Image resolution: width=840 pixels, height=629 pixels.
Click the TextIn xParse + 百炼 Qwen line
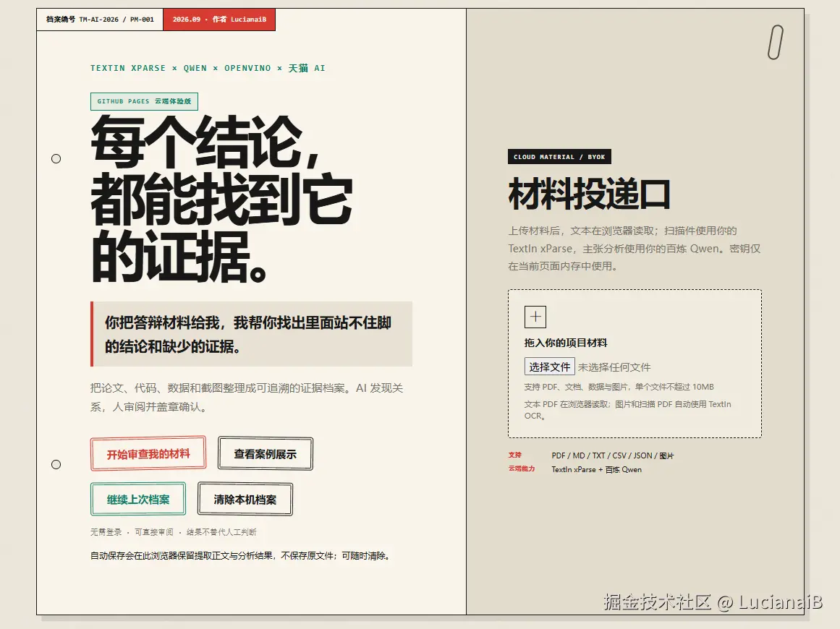[596, 469]
